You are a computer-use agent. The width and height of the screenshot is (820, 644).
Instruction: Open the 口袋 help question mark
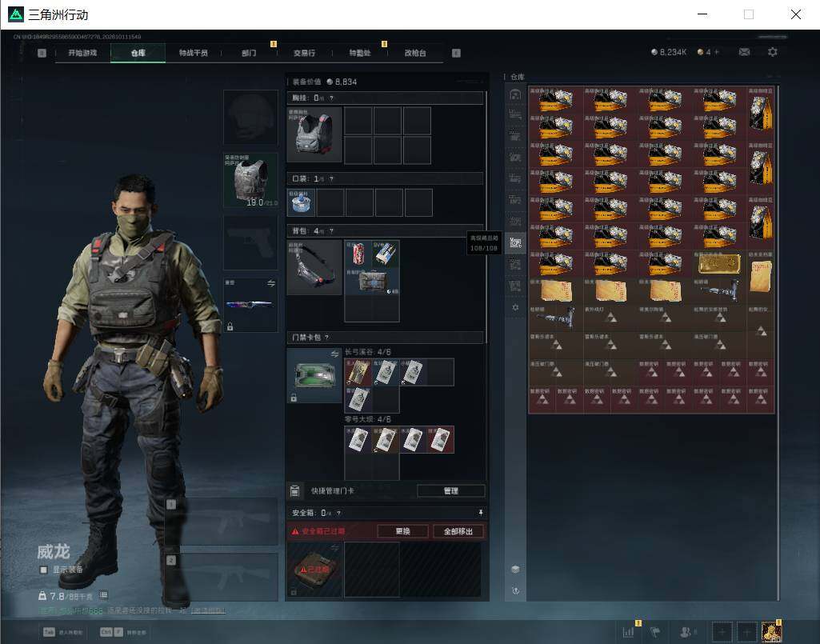pos(331,179)
